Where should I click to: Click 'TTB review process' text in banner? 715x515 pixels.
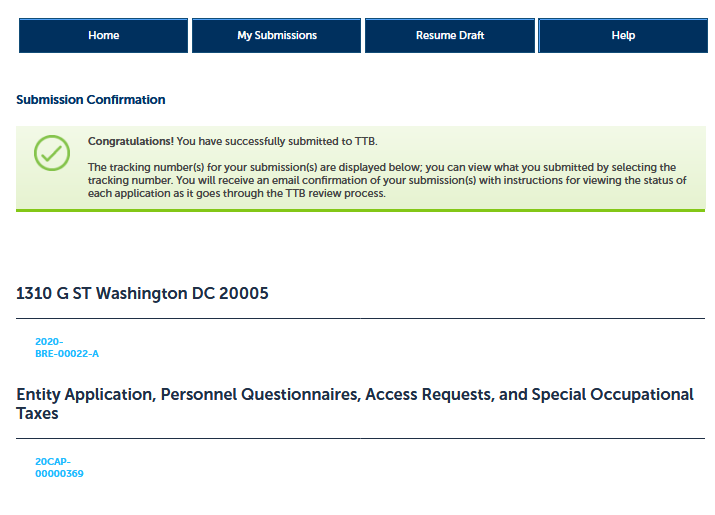pos(339,193)
